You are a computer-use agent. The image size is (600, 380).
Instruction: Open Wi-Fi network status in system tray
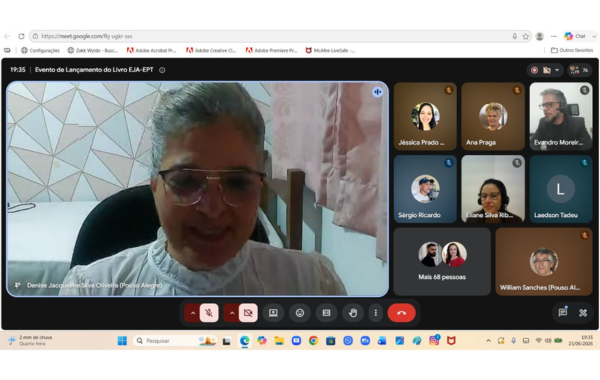(538, 341)
